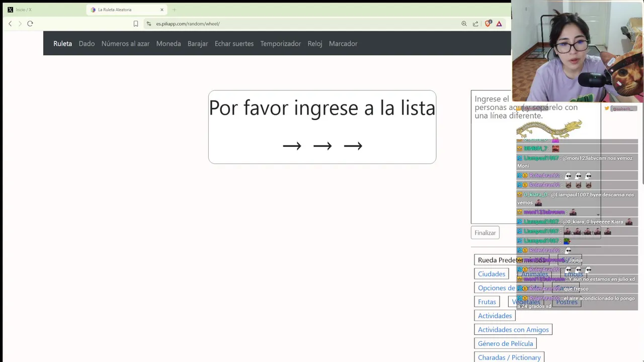The image size is (644, 362).
Task: Open the Barajar menu item
Action: point(198,44)
